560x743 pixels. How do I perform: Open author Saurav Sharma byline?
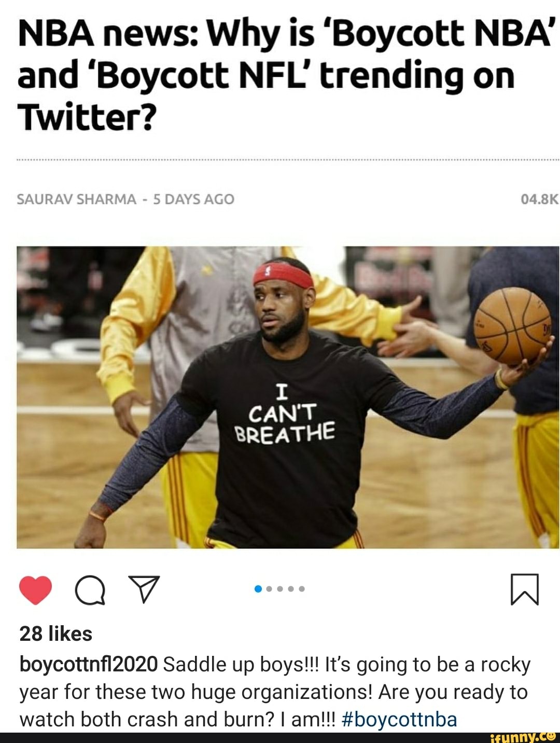point(76,199)
